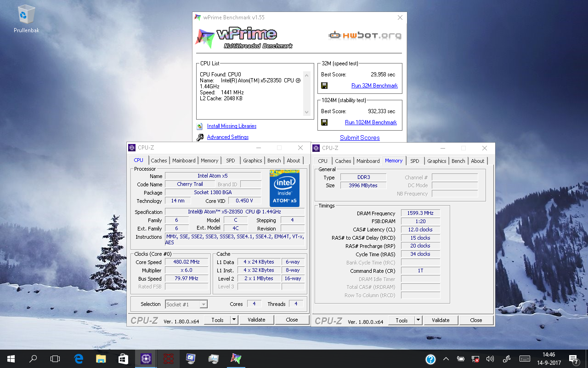Image resolution: width=588 pixels, height=368 pixels.
Task: Click the Run 32M Benchmark link
Action: pos(374,86)
